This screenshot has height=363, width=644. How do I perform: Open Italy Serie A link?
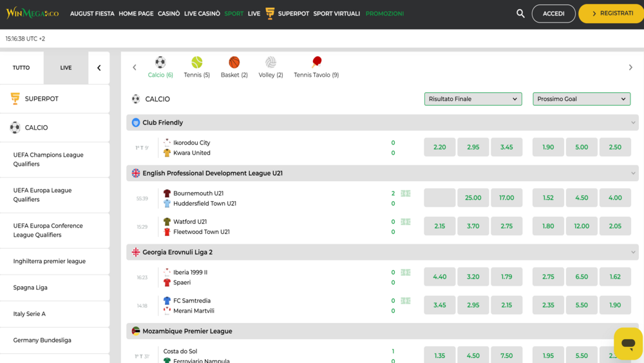coord(55,313)
